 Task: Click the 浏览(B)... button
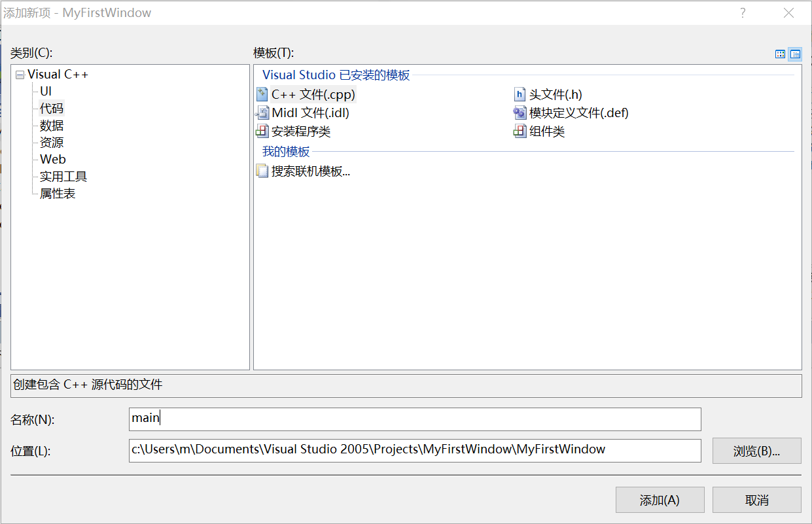tap(756, 451)
